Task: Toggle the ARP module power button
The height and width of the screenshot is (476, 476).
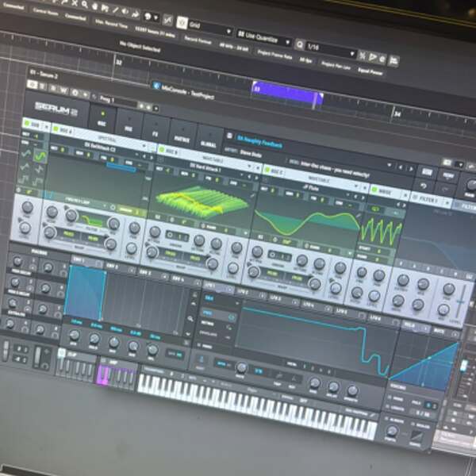Action: [104, 361]
